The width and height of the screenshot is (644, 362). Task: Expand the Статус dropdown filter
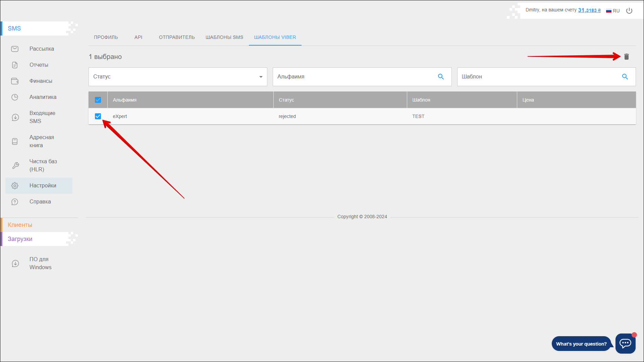[178, 77]
